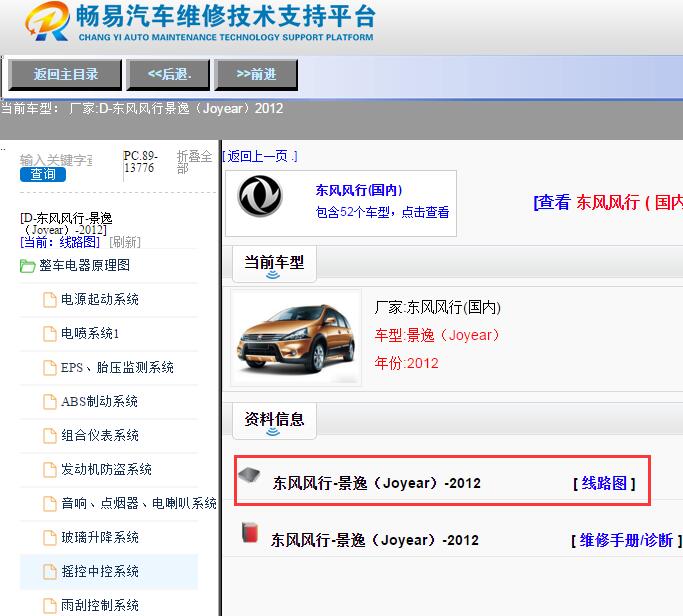Click the red book icon in 维修手册 row
The image size is (683, 616).
pos(250,533)
